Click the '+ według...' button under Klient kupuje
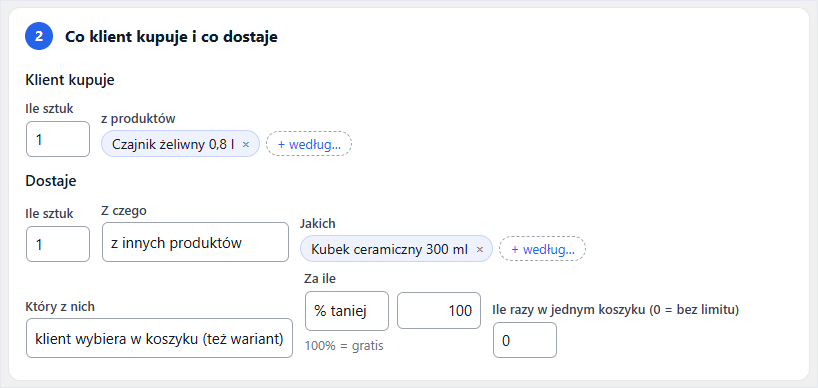 (309, 144)
